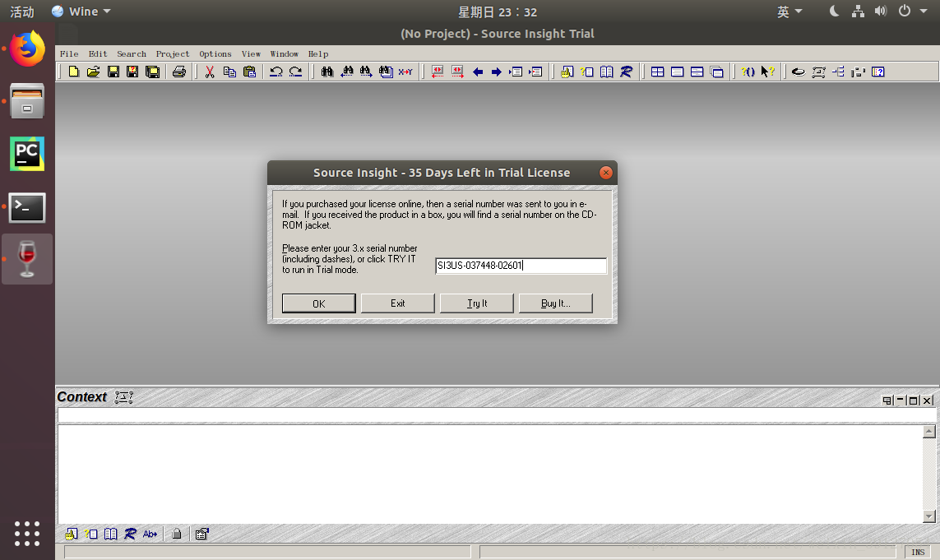Click the Context panel properties icon
940x560 pixels.
[201, 534]
